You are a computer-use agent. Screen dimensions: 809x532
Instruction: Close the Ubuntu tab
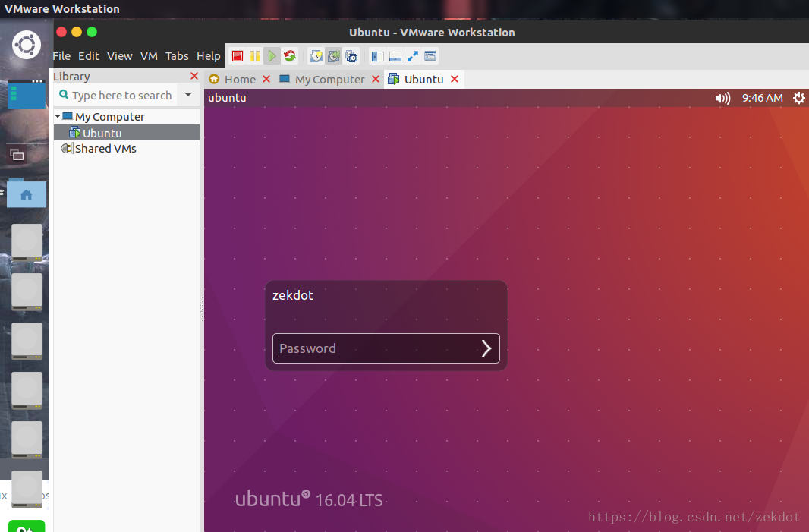pyautogui.click(x=455, y=79)
